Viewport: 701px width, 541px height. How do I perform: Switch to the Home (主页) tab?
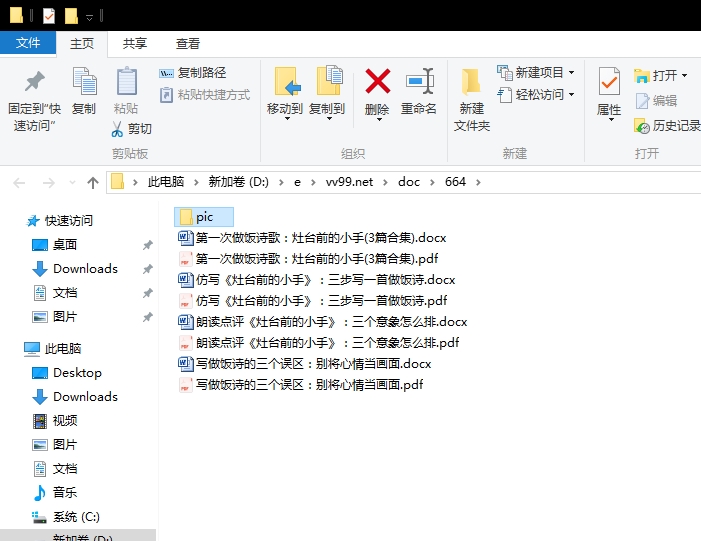82,43
